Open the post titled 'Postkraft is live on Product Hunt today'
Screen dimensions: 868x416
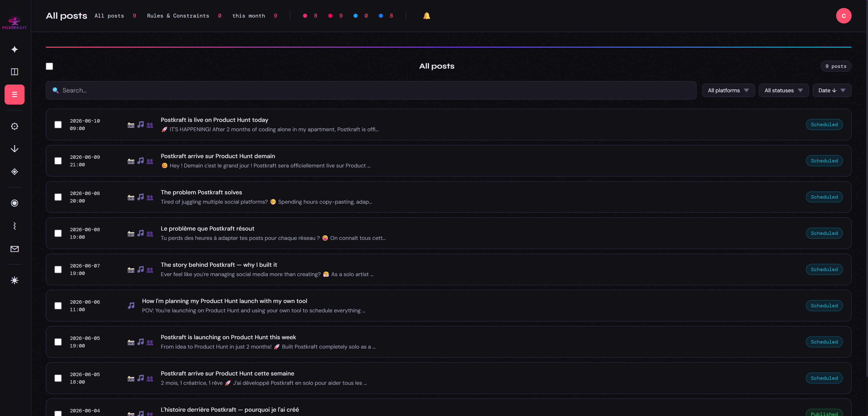point(214,120)
